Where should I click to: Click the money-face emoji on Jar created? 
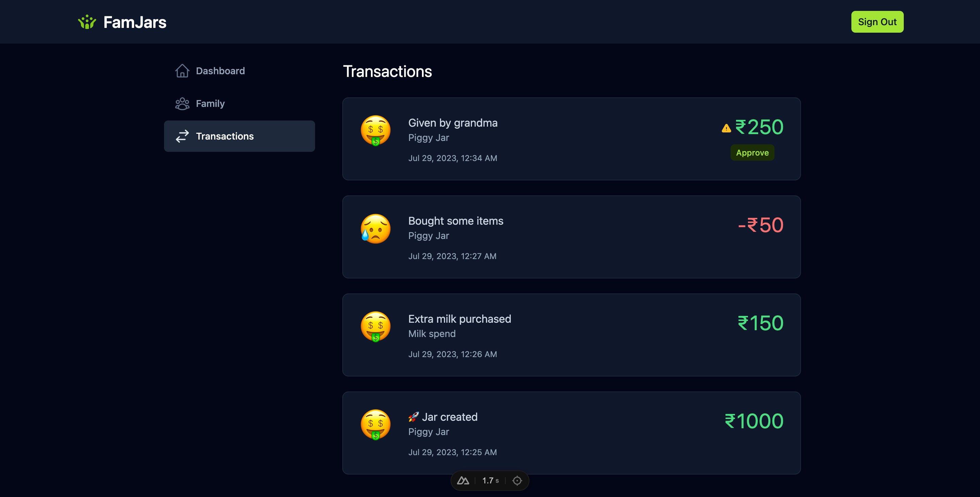(375, 424)
